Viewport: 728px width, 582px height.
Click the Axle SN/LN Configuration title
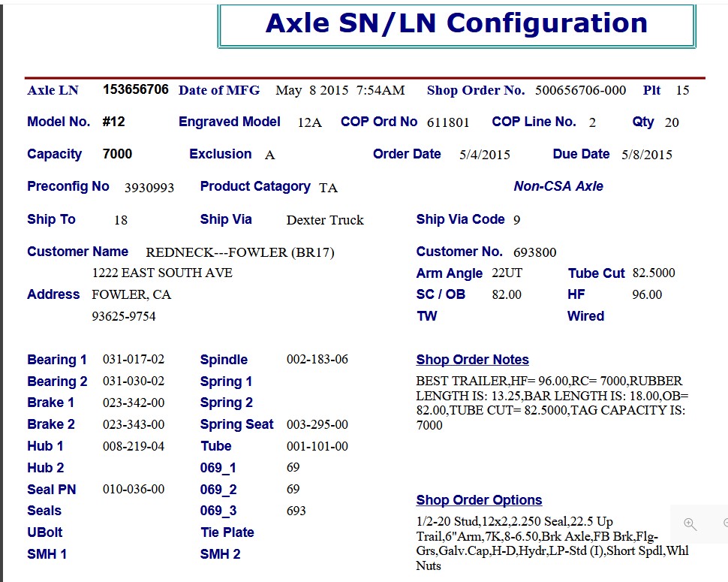[x=456, y=23]
